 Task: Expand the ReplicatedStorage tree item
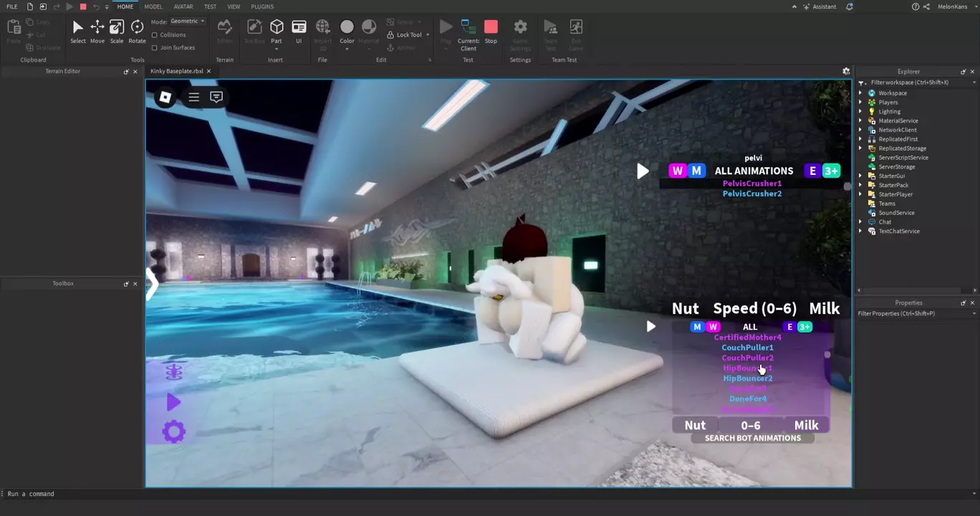[x=861, y=148]
